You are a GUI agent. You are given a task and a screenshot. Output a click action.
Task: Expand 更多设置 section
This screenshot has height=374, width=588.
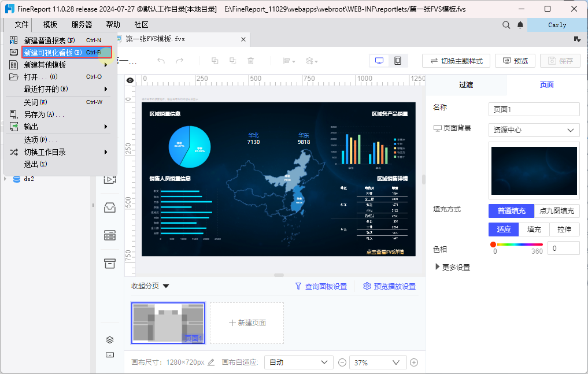tap(453, 267)
